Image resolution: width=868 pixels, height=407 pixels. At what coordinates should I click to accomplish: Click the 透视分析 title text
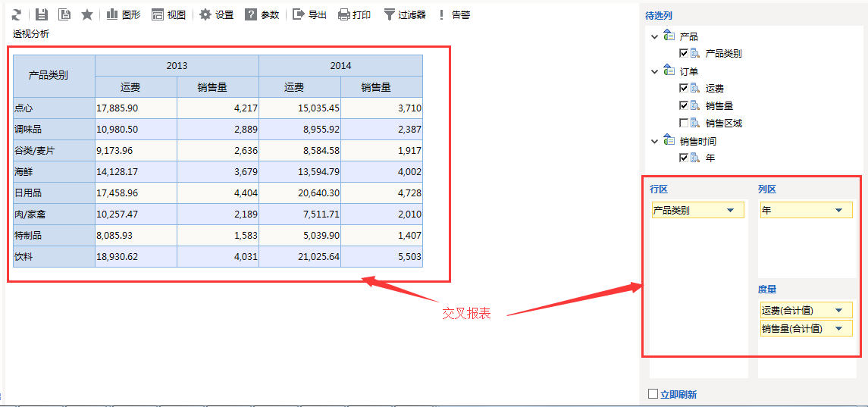[x=31, y=34]
